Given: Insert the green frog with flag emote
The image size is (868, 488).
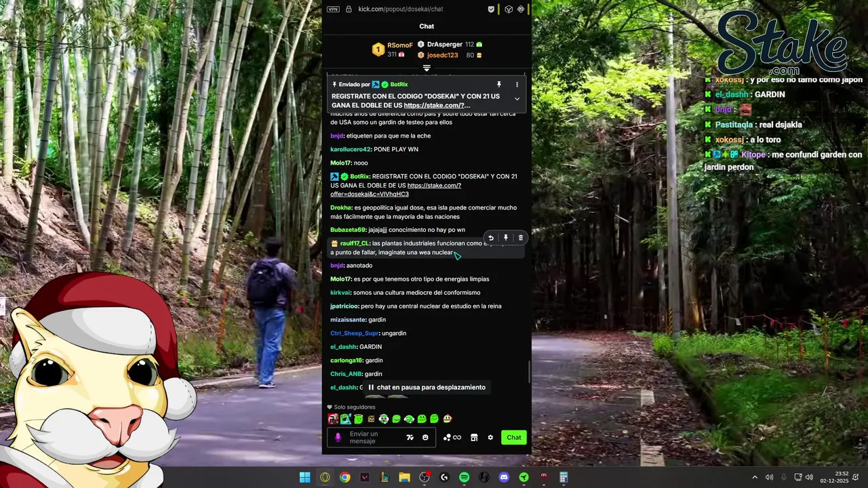Looking at the screenshot, I should coord(346,419).
